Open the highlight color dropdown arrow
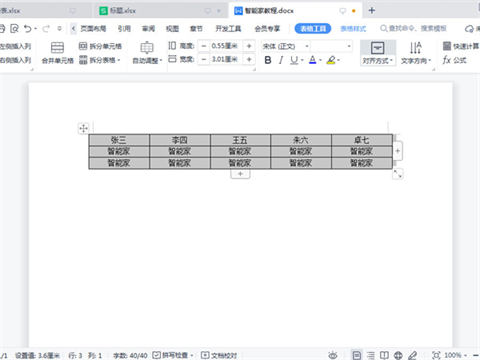This screenshot has width=480, height=360. point(338,60)
